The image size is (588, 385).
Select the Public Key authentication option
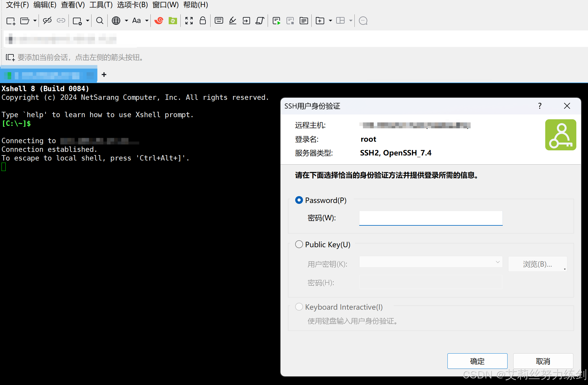[x=299, y=245]
